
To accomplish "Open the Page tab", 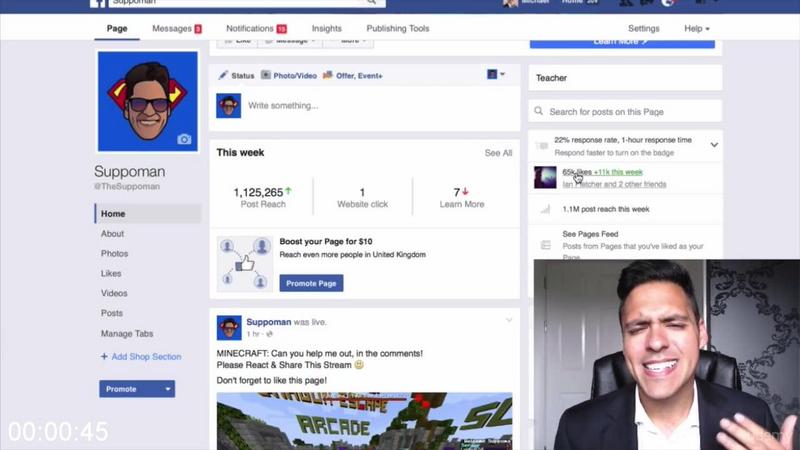I will tap(117, 29).
